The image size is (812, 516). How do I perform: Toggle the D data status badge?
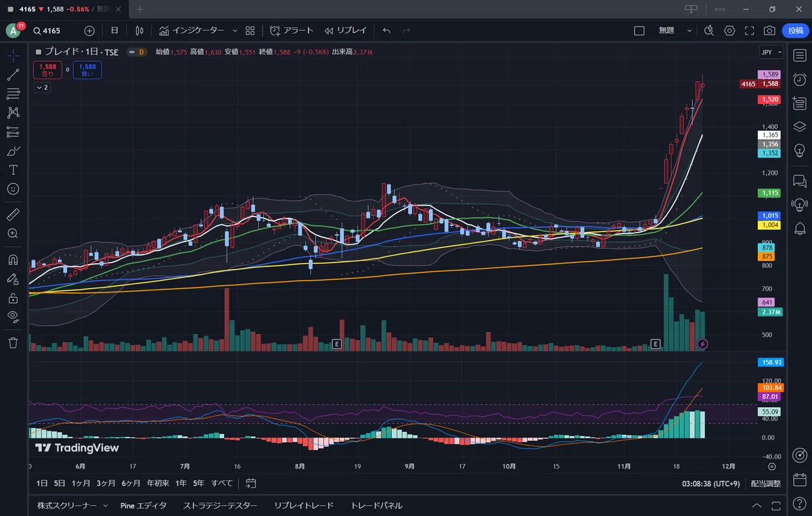click(141, 52)
